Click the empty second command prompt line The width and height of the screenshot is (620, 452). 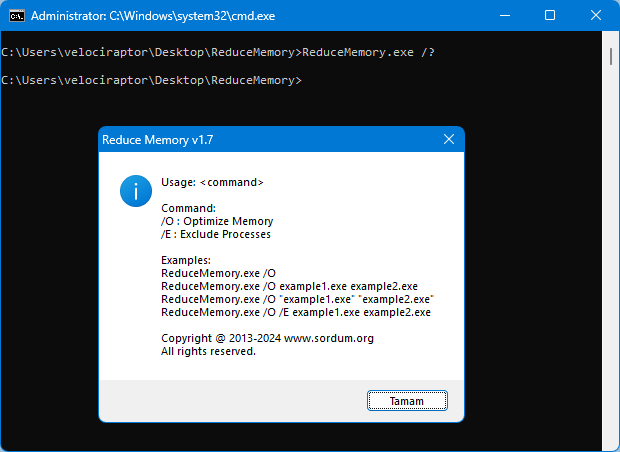[x=150, y=80]
